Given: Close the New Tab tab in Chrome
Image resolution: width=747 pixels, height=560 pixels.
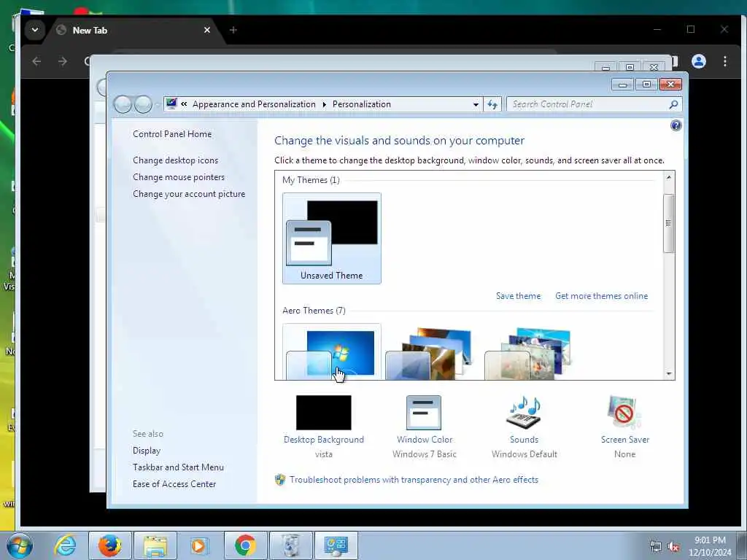Looking at the screenshot, I should (x=206, y=30).
